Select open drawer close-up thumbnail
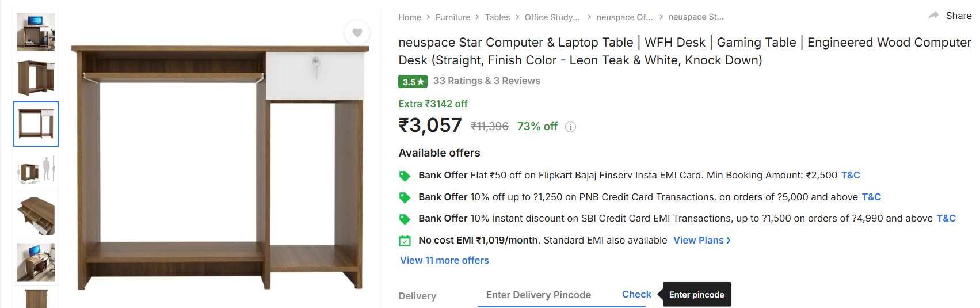 [36, 216]
